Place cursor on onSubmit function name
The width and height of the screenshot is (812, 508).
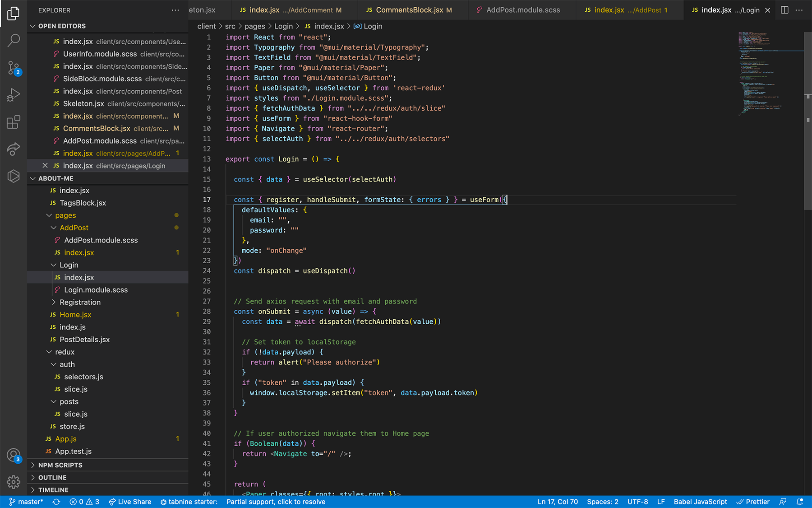(x=274, y=311)
